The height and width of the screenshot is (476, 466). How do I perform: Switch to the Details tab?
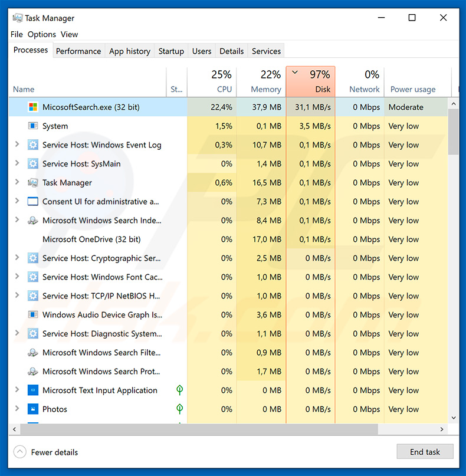click(x=231, y=51)
